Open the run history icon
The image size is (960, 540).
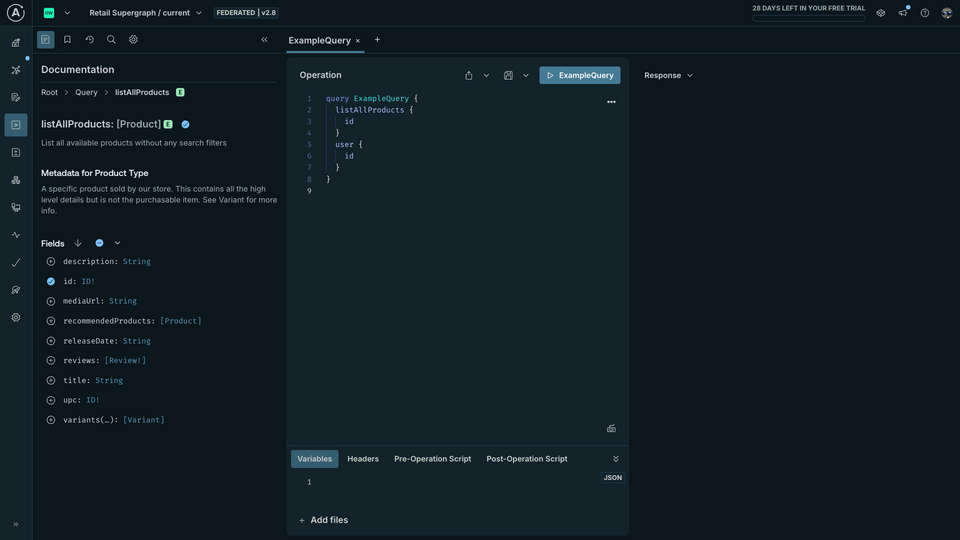click(89, 40)
